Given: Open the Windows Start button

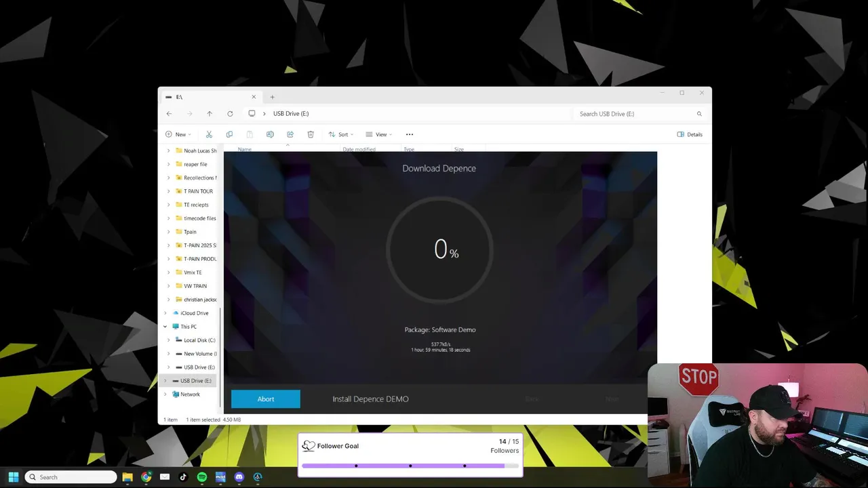Looking at the screenshot, I should click(x=13, y=477).
